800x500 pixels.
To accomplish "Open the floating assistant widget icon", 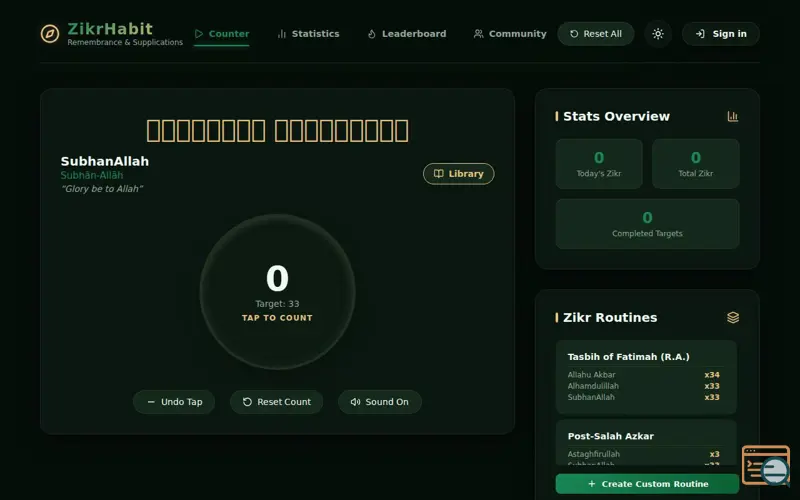I will pos(766,465).
